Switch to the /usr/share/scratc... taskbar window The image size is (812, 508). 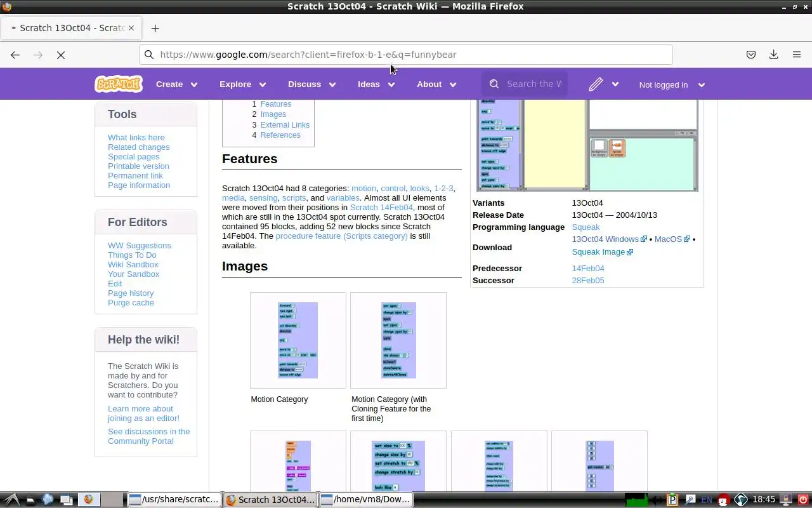(x=174, y=499)
